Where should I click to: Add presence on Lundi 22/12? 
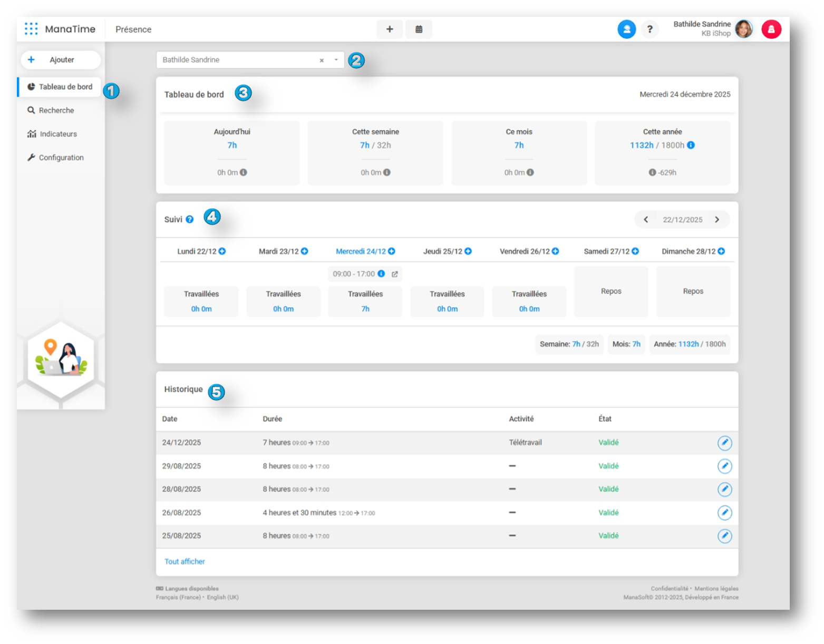click(222, 251)
